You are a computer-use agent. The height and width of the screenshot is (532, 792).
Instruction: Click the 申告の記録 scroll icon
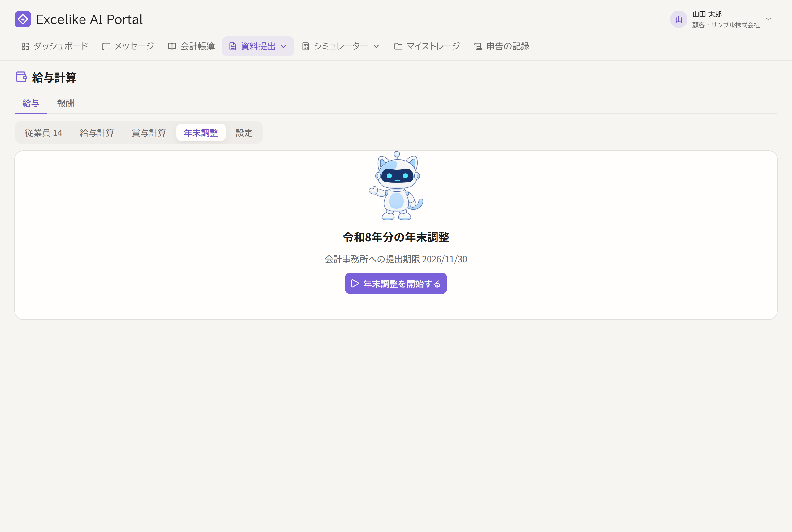click(x=478, y=46)
